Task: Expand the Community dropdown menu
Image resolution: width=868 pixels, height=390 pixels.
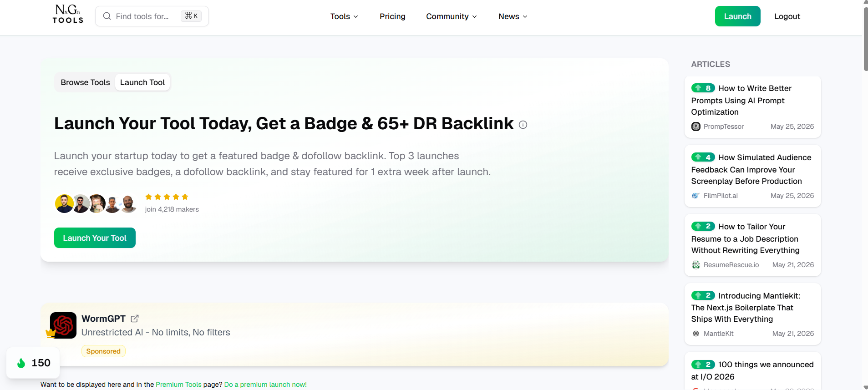Action: [452, 16]
